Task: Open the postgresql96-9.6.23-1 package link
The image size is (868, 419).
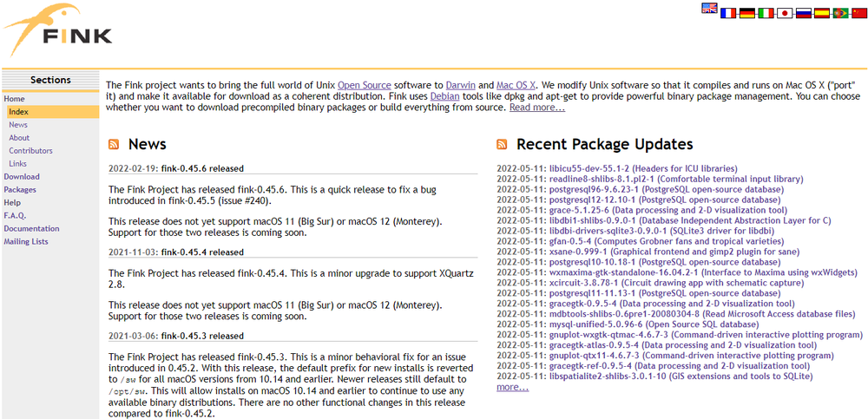Action: (666, 189)
